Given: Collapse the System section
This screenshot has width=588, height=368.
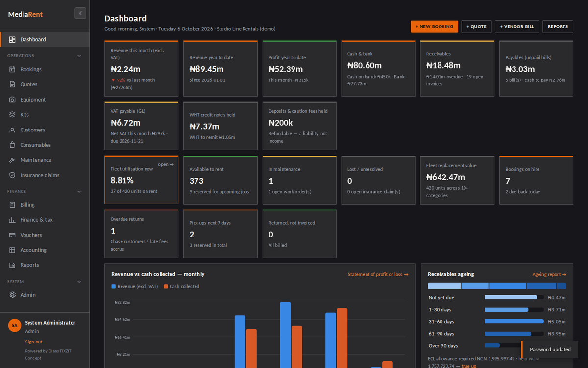Looking at the screenshot, I should tap(79, 282).
